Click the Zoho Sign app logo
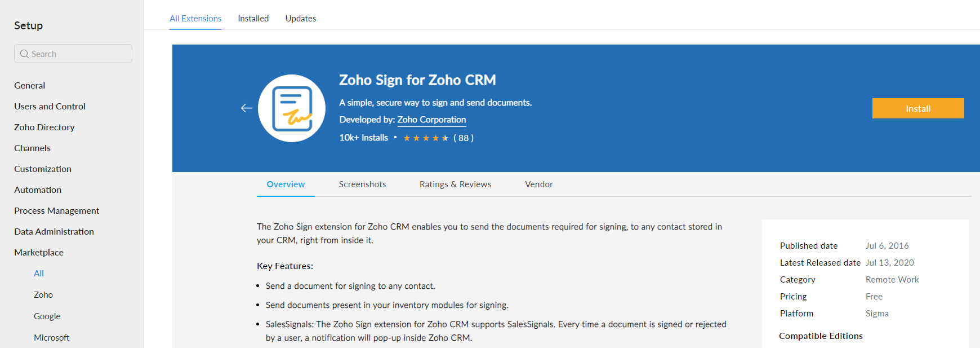Viewport: 980px width, 348px height. tap(292, 108)
